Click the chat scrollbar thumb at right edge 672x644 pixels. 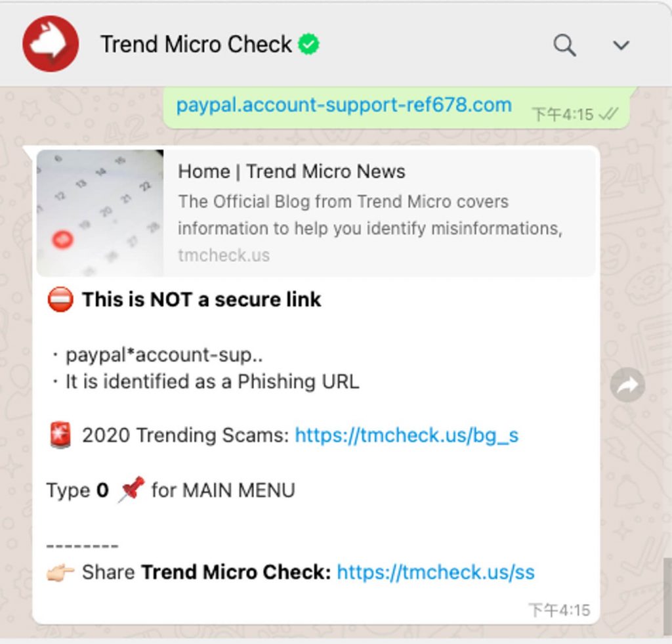pyautogui.click(x=667, y=590)
